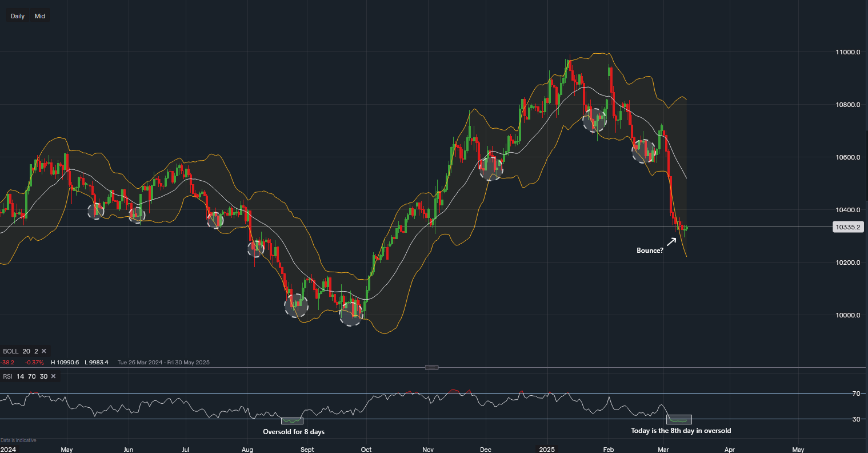
Task: Open the Mid price type selector
Action: pos(39,16)
